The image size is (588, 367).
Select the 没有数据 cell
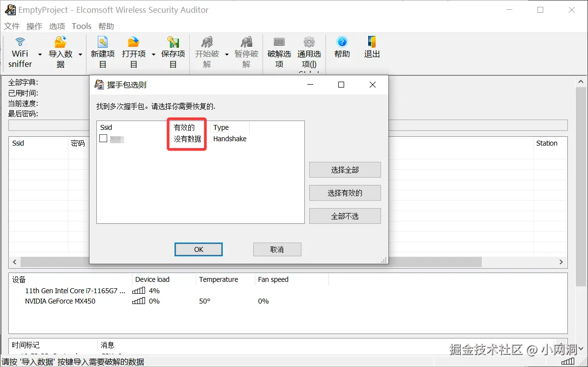(187, 139)
